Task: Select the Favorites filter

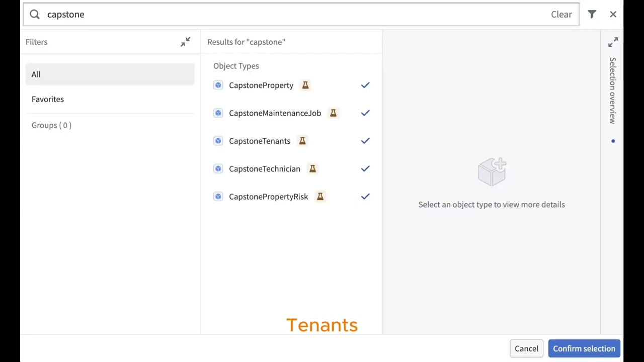Action: (110, 99)
